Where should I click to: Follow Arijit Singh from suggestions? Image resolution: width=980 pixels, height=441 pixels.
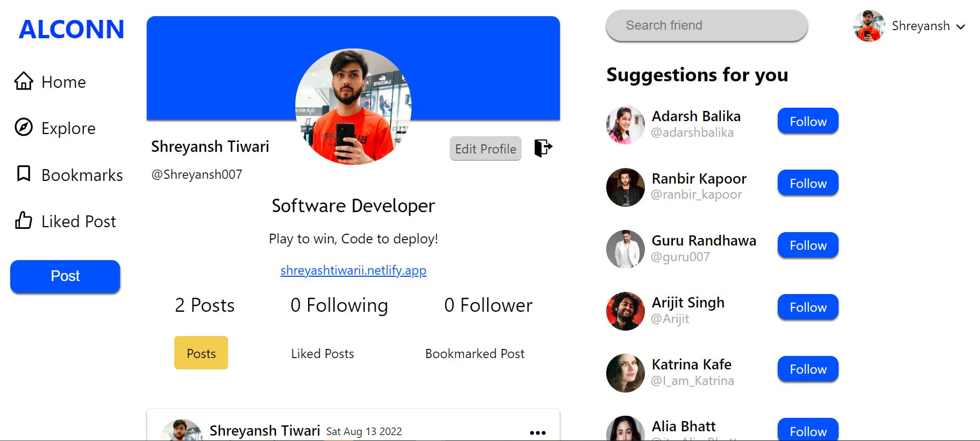[x=807, y=307]
